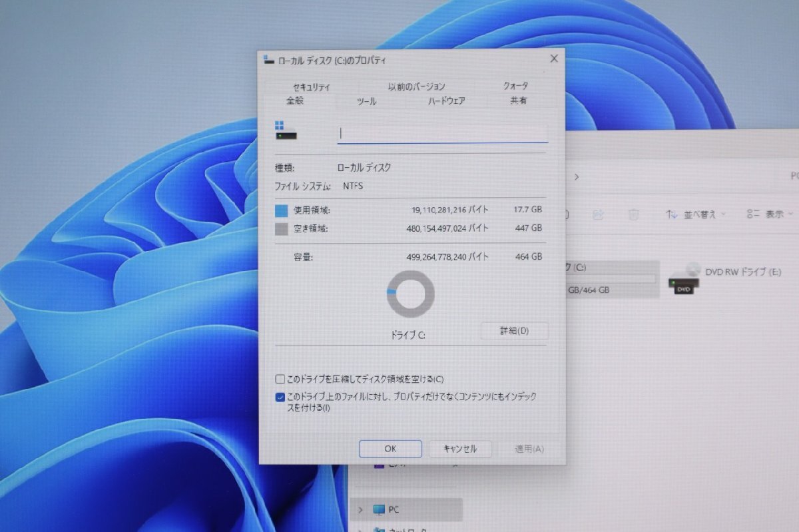Switch to the セキュリティ tab

pyautogui.click(x=311, y=87)
